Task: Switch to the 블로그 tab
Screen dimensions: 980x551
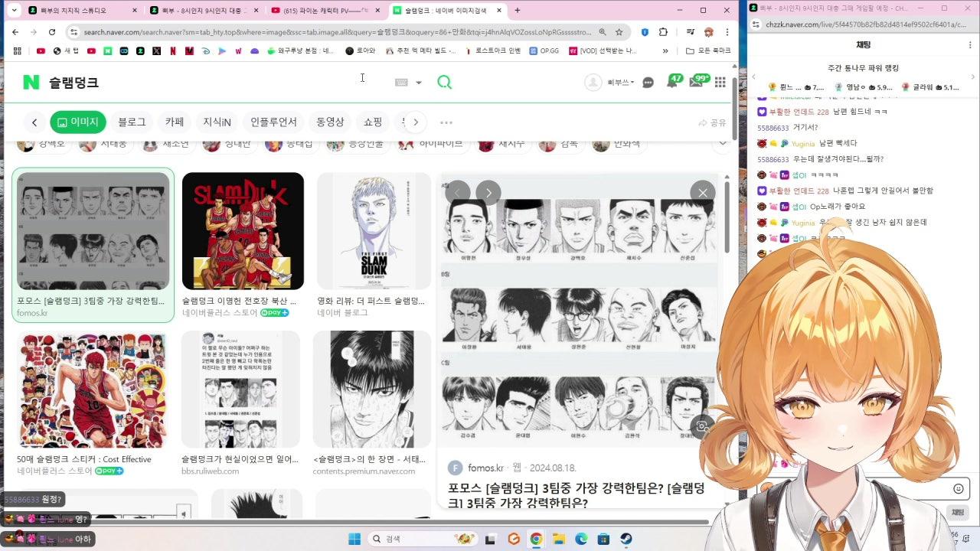Action: [132, 122]
